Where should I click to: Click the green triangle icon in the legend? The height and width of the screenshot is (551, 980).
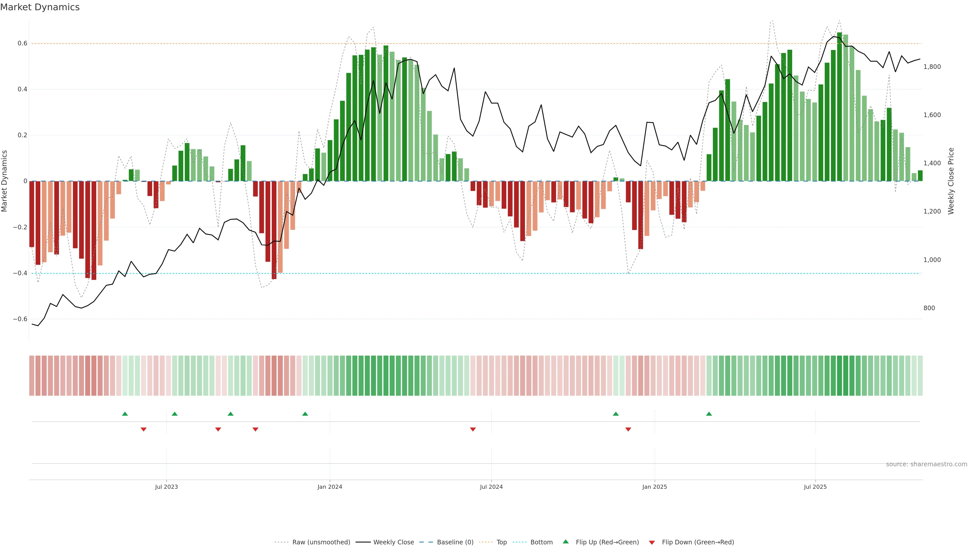[566, 542]
